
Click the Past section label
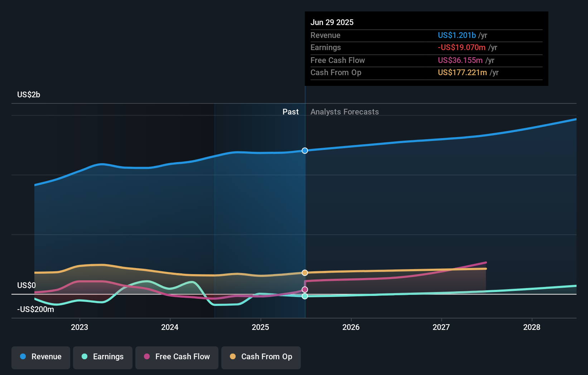pos(290,112)
